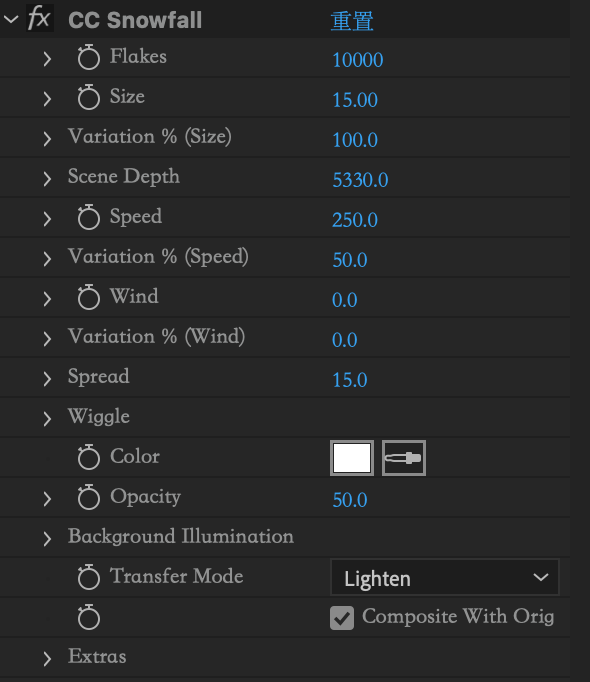Expand the Wiggle property group

[x=47, y=418]
